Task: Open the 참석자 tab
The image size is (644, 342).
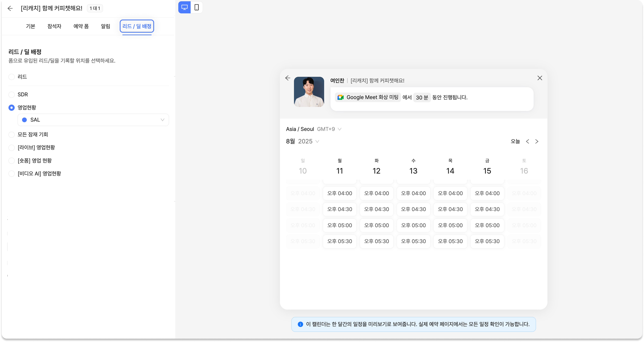Action: pyautogui.click(x=54, y=26)
